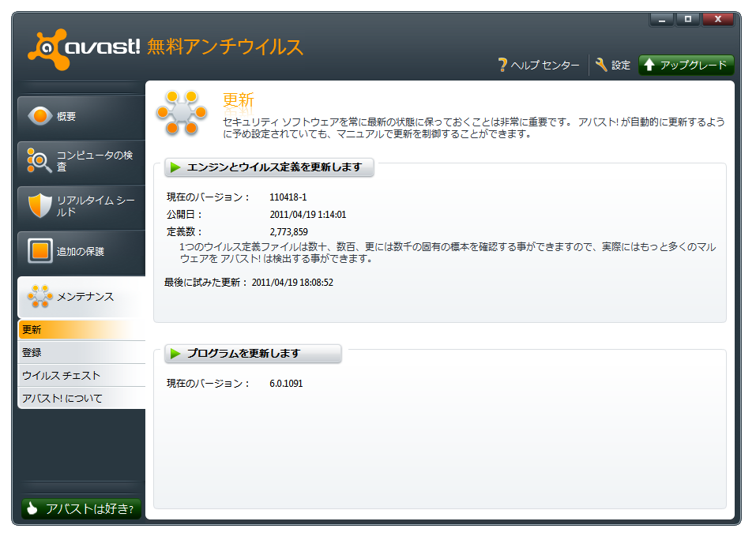
Task: Click the upgrade up-arrow icon
Action: click(x=649, y=65)
